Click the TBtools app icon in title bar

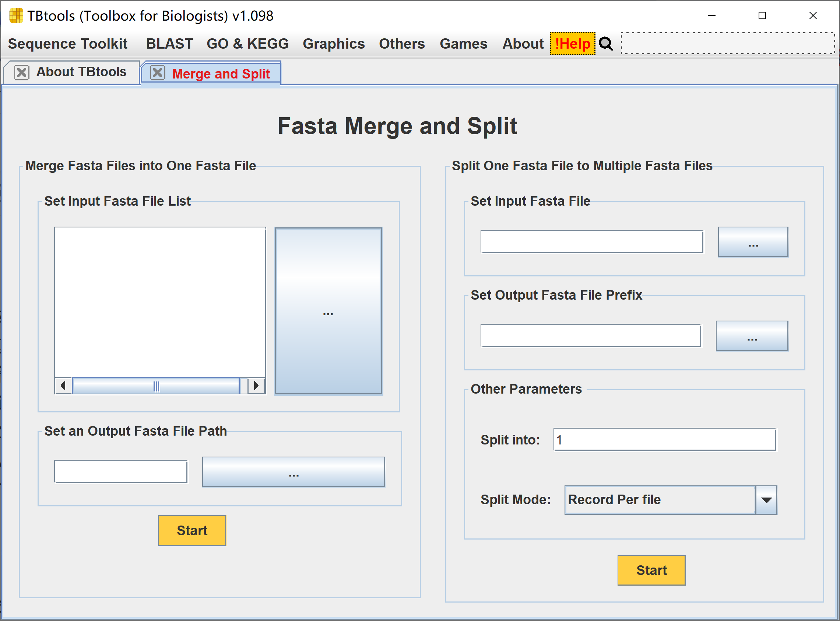16,15
